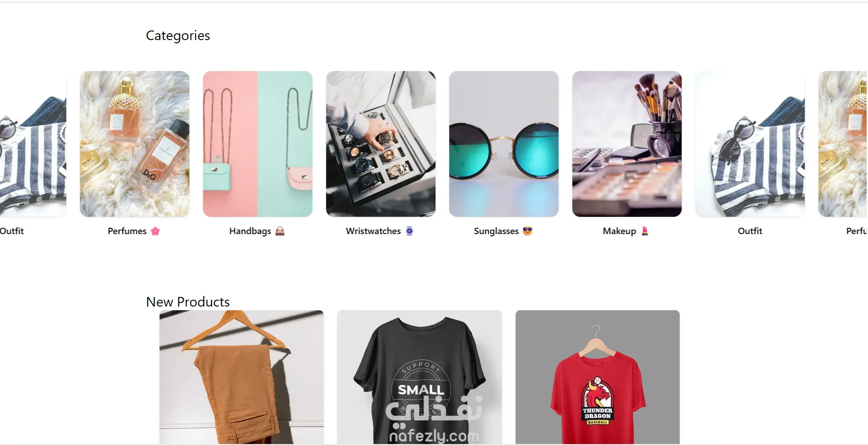
Task: Click the Outfit label under striped shirt
Action: pyautogui.click(x=750, y=231)
